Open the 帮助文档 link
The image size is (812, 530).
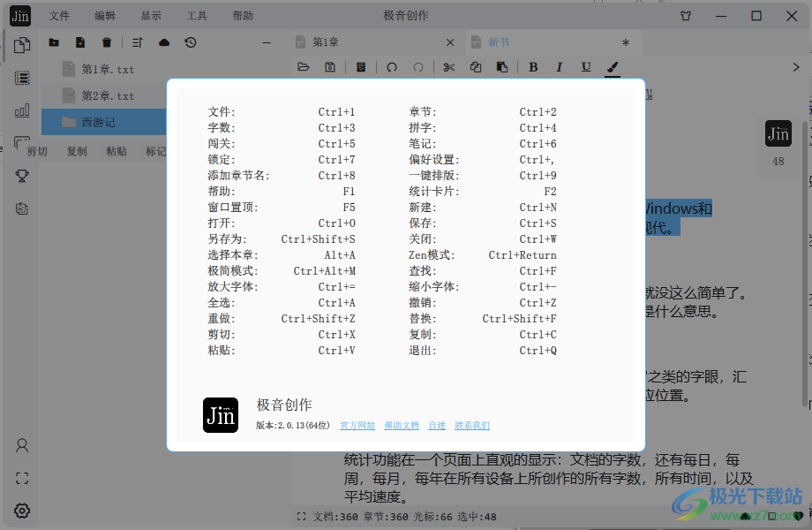[x=402, y=426]
